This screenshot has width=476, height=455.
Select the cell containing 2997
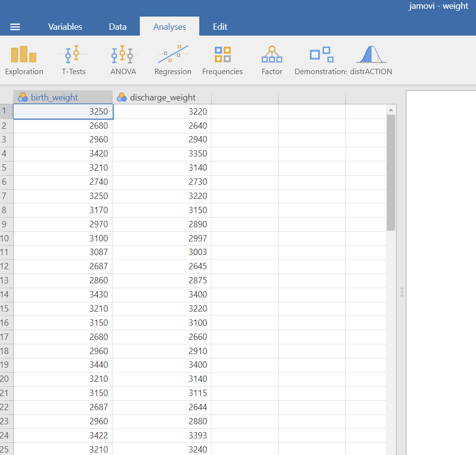(162, 238)
